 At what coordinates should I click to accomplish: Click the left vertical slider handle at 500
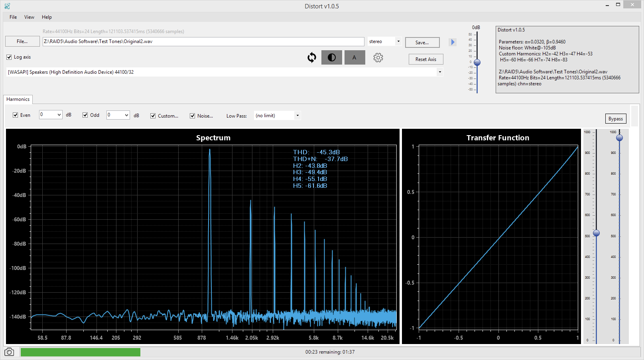(596, 233)
